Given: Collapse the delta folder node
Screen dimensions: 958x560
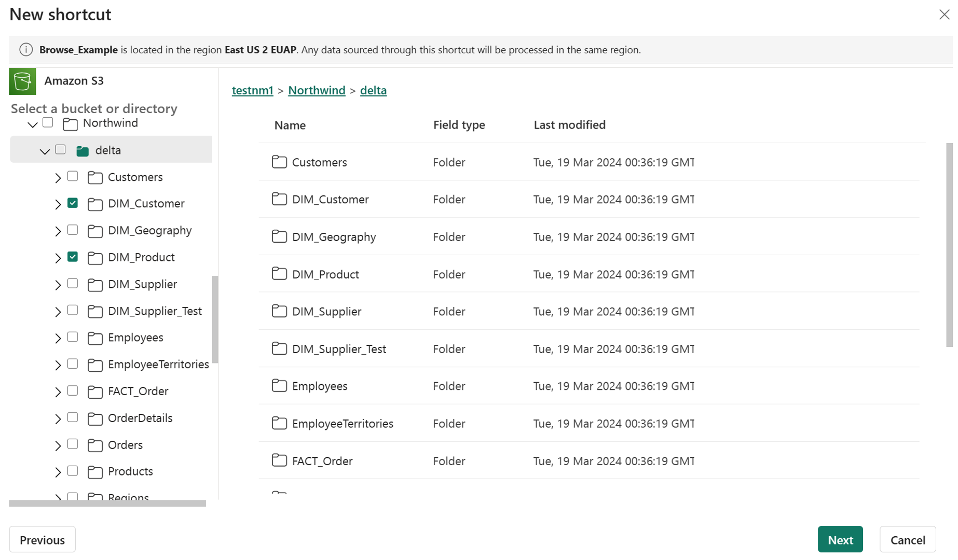Looking at the screenshot, I should tap(45, 151).
